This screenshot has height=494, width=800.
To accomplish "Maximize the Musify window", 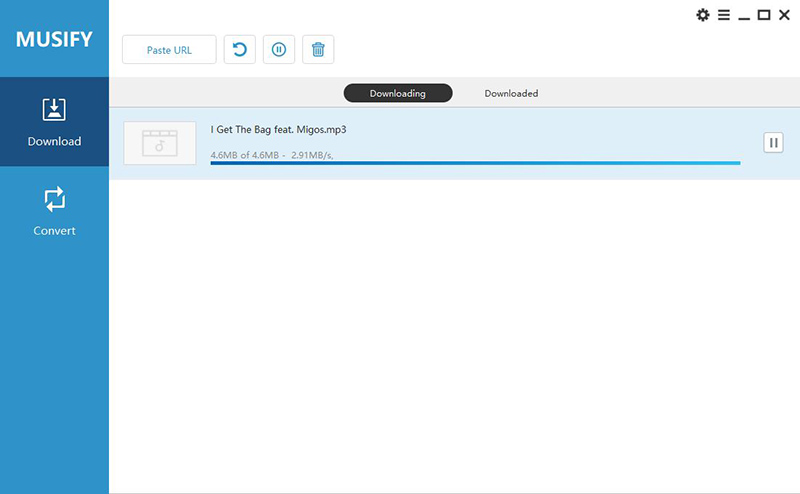I will [x=764, y=15].
